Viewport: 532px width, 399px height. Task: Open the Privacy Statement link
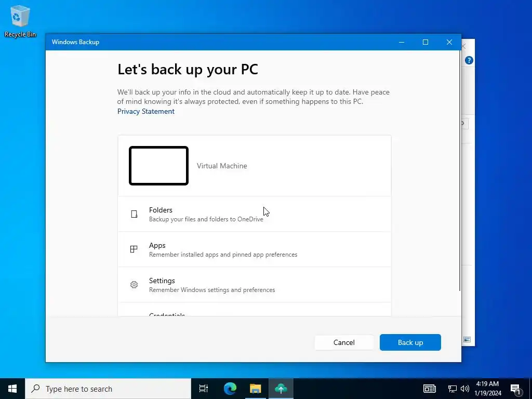coord(146,111)
